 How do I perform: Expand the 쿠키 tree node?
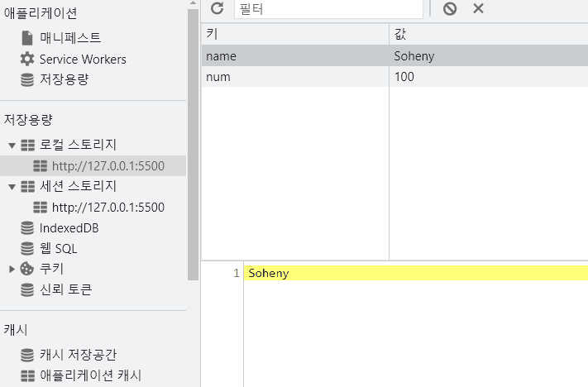tap(12, 269)
